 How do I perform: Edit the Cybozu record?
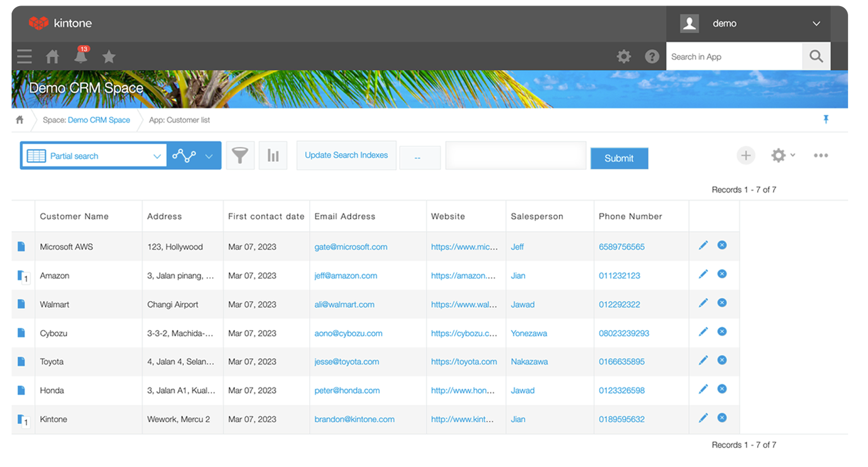point(703,331)
